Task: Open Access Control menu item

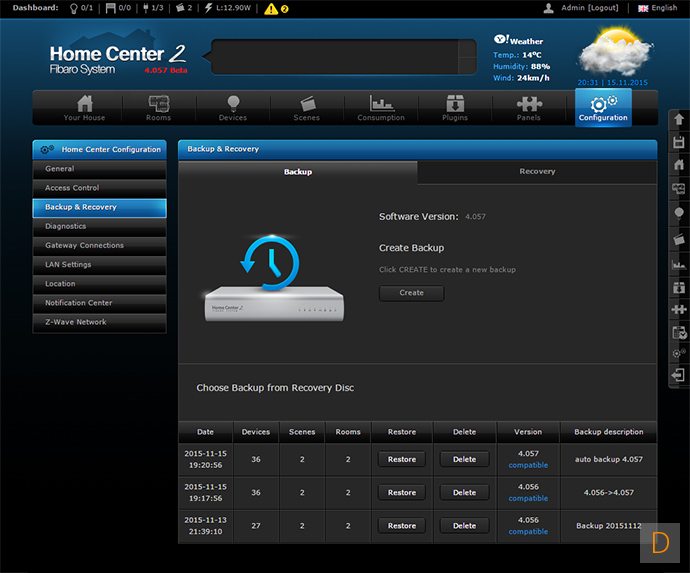Action: coord(99,188)
